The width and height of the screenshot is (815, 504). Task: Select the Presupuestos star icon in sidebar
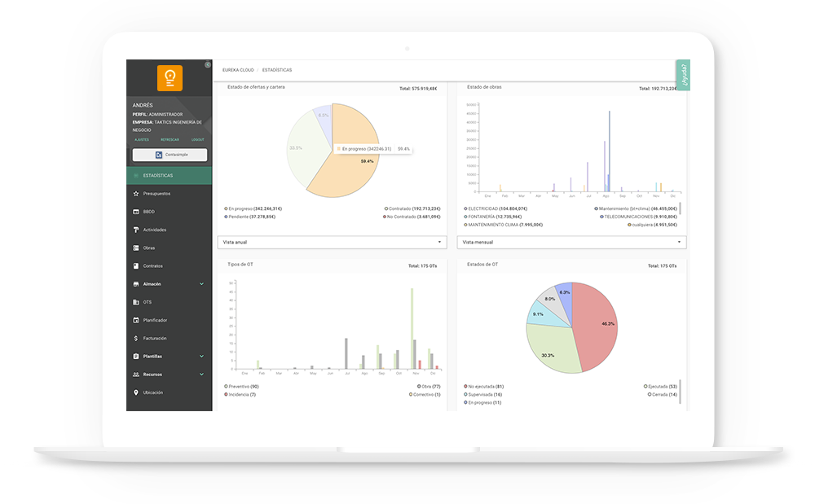click(x=135, y=193)
